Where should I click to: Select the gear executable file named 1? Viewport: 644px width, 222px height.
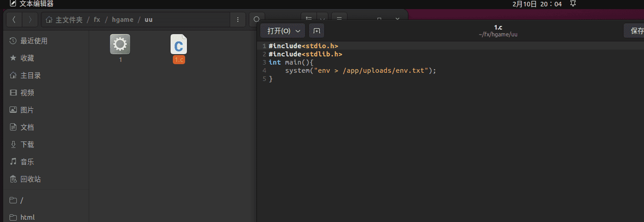pyautogui.click(x=120, y=45)
